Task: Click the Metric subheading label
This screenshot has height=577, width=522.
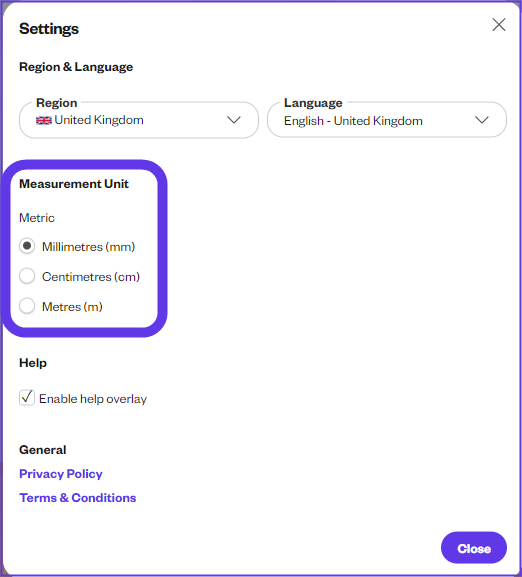Action: coord(37,218)
